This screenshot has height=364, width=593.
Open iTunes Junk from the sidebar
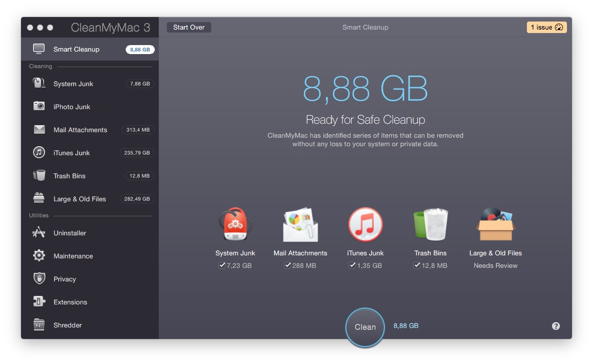90,153
